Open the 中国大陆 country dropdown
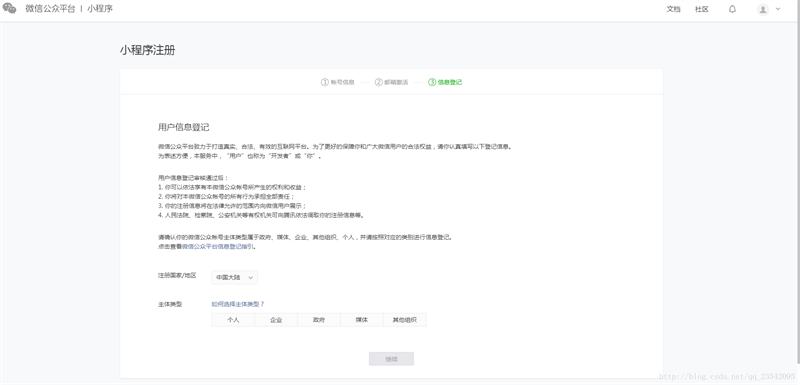This screenshot has height=385, width=800. click(x=235, y=277)
